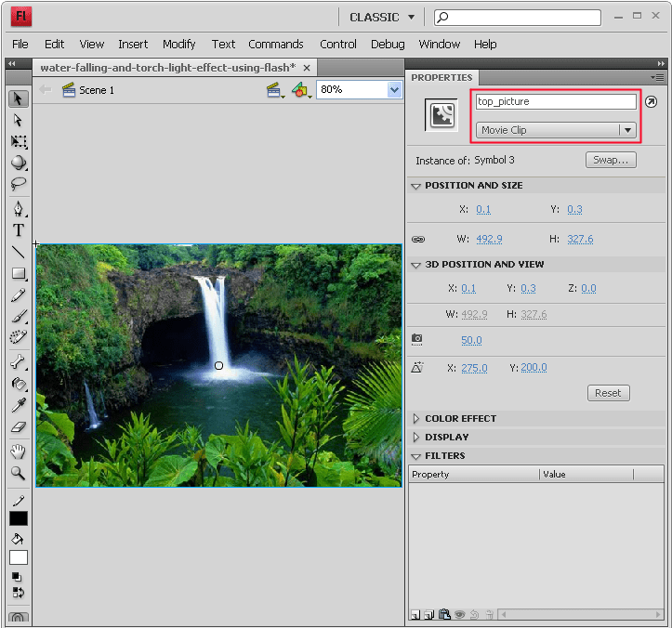
Task: Select the Bone tool
Action: point(19,362)
